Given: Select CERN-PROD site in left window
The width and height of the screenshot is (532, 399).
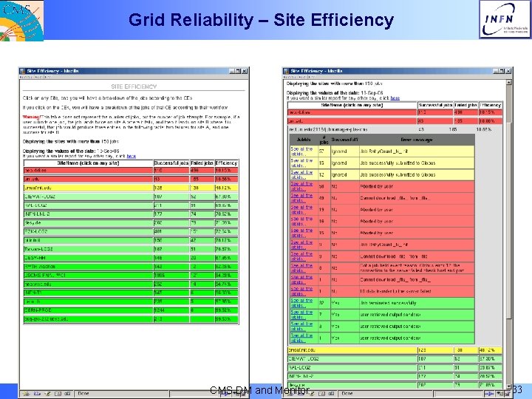Looking at the screenshot, I should point(88,310).
